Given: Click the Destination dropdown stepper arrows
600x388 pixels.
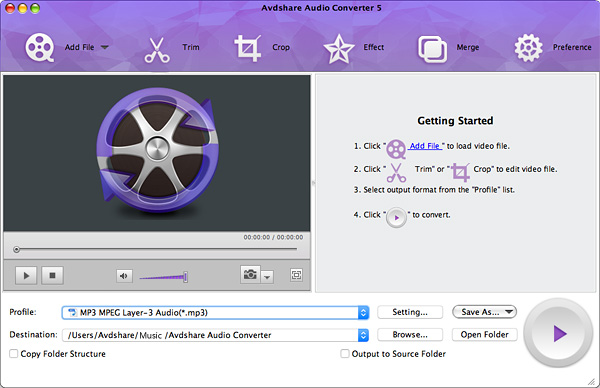Looking at the screenshot, I should tap(364, 335).
